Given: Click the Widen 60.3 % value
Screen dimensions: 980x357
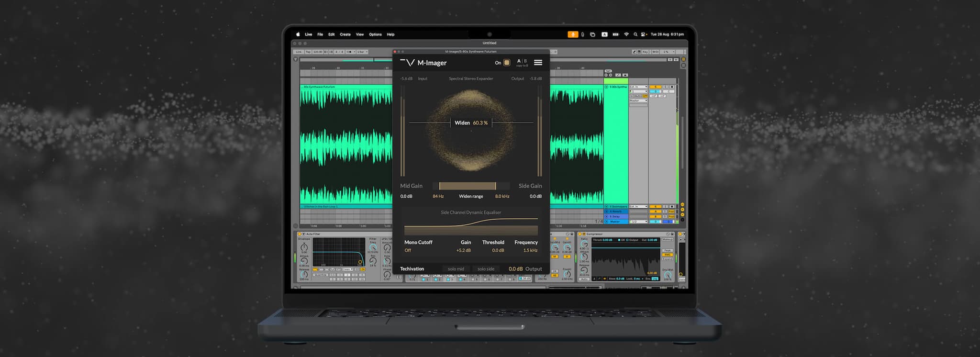Looking at the screenshot, I should coord(480,123).
